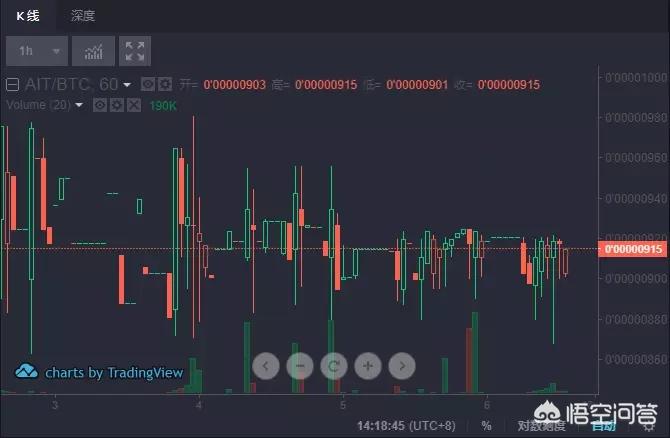Switch to the K线 tab
Viewport: 670px width, 438px height.
coord(26,16)
